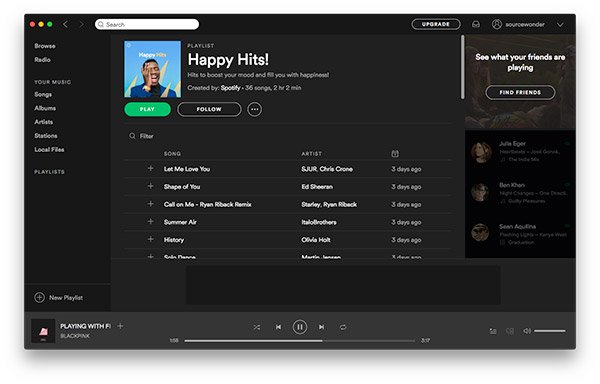
Task: Open Radio in the sidebar
Action: (42, 60)
